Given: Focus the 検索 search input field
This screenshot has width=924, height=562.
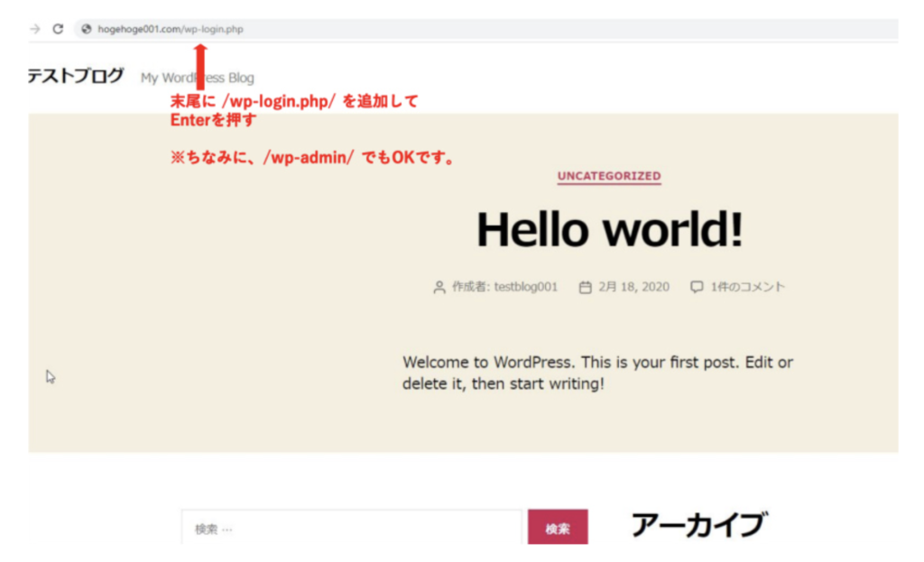Looking at the screenshot, I should pos(352,528).
